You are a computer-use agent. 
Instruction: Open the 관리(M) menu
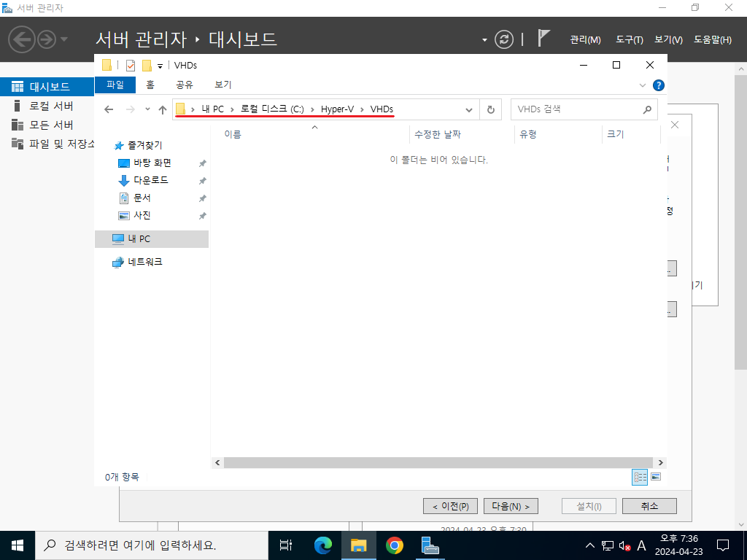(x=586, y=40)
